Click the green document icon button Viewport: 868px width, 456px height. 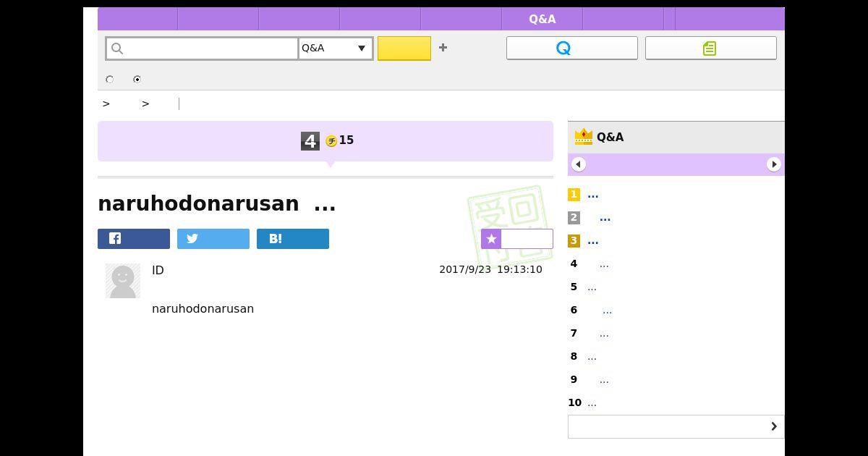(x=710, y=48)
